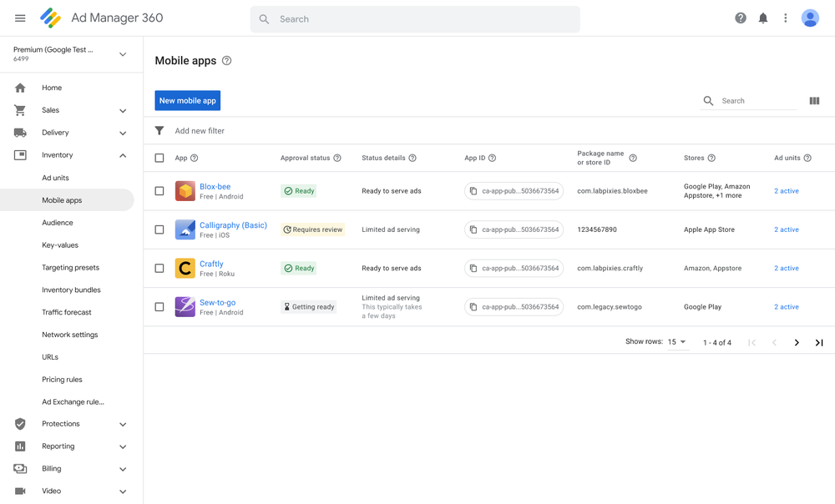Open the Calligraphy (Basic) app link

point(233,225)
